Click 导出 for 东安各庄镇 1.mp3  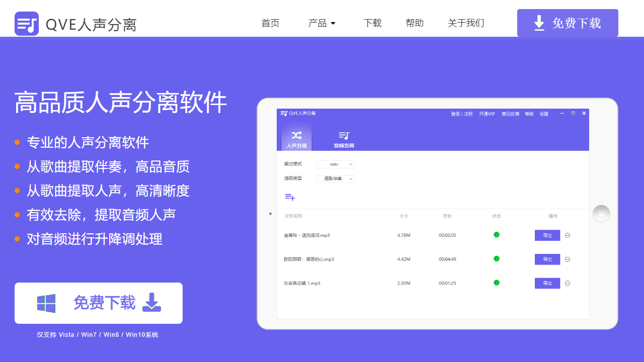coord(547,284)
